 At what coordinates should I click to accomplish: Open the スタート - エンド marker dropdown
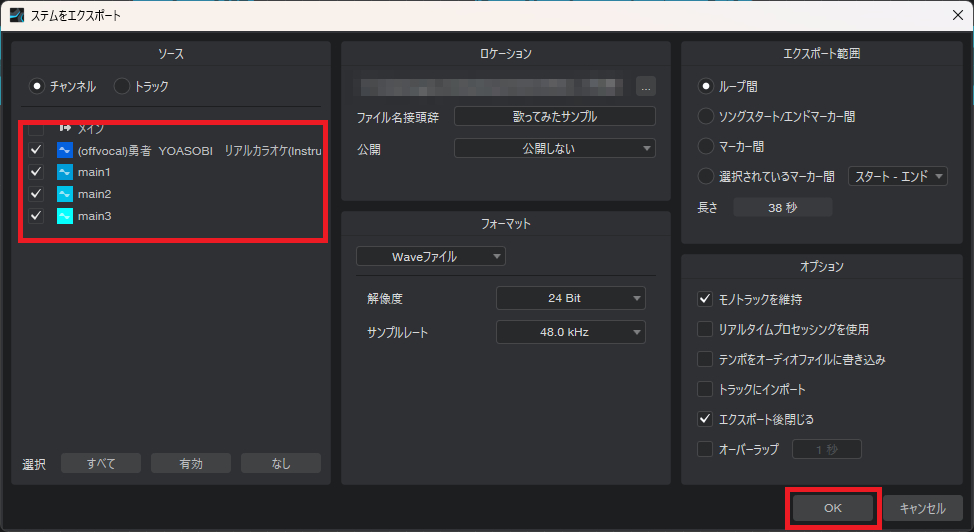click(898, 177)
